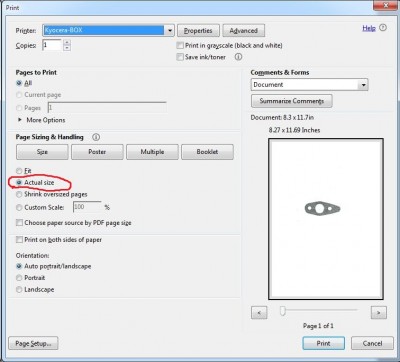Open Page Setup dialog
The image size is (400, 362).
click(x=33, y=343)
